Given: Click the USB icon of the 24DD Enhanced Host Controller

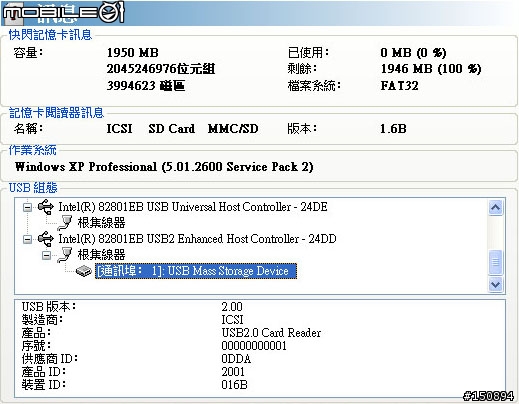Looking at the screenshot, I should (46, 239).
